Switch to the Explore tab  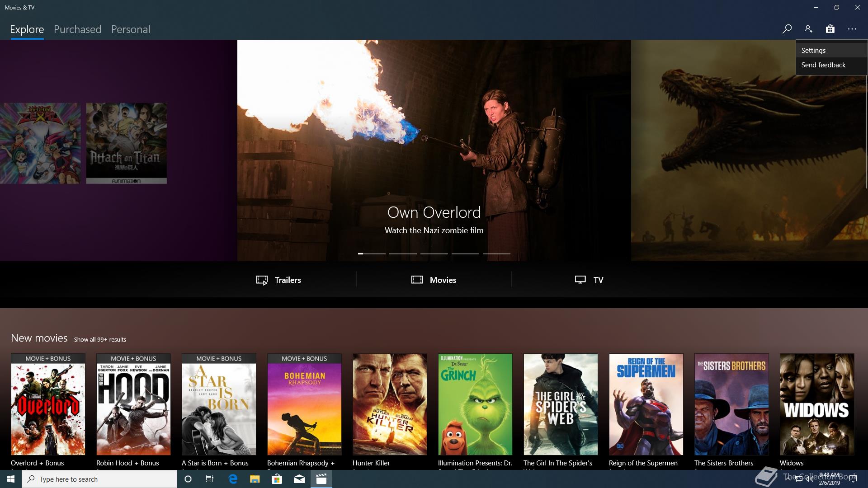27,29
